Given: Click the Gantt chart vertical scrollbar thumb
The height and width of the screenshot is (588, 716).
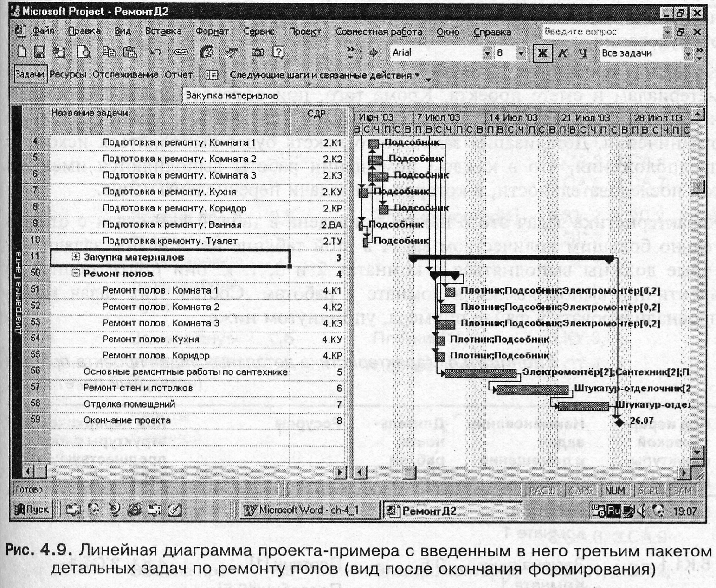Looking at the screenshot, I should [697, 187].
